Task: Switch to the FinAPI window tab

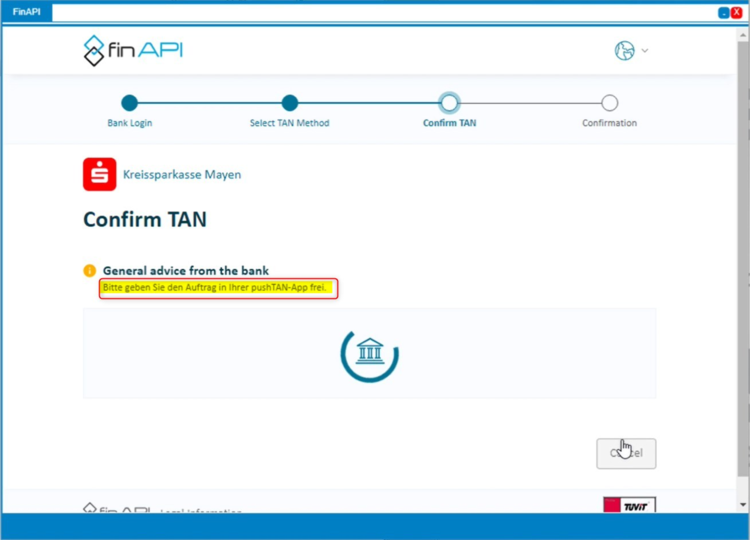Action: (26, 12)
